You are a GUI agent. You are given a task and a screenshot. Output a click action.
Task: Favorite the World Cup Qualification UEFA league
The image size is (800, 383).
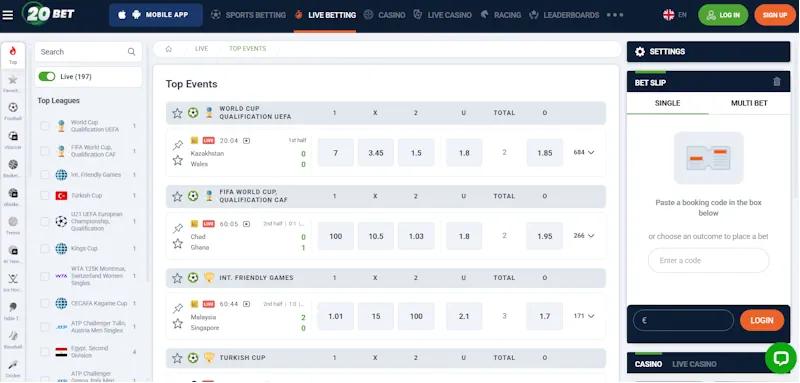[x=177, y=113]
